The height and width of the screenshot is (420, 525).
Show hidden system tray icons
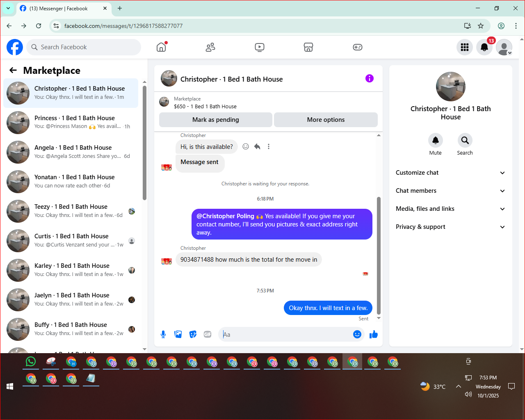(459, 386)
